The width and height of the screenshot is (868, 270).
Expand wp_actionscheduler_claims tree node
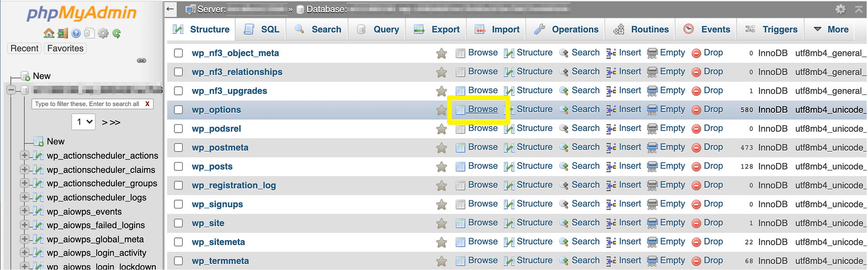[x=25, y=169]
